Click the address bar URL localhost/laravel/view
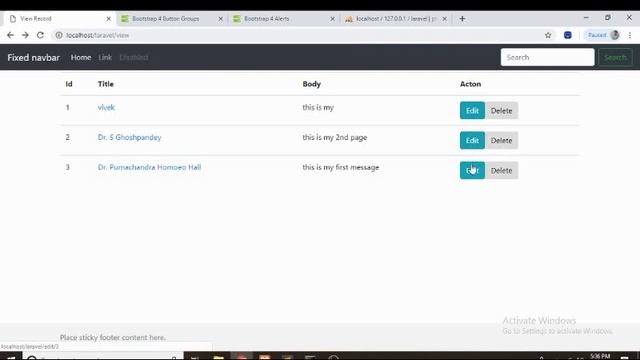This screenshot has height=360, width=640. coord(98,36)
